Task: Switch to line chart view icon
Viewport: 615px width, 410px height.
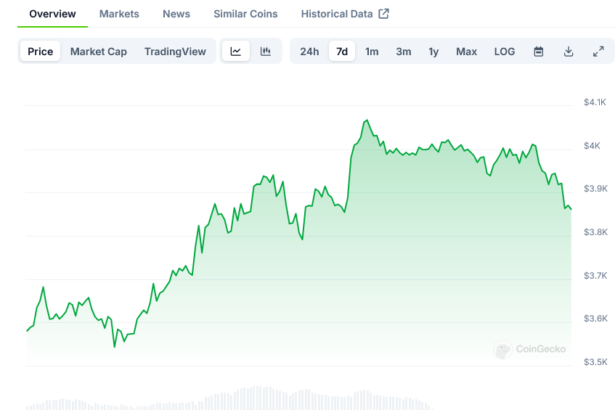Action: (235, 51)
